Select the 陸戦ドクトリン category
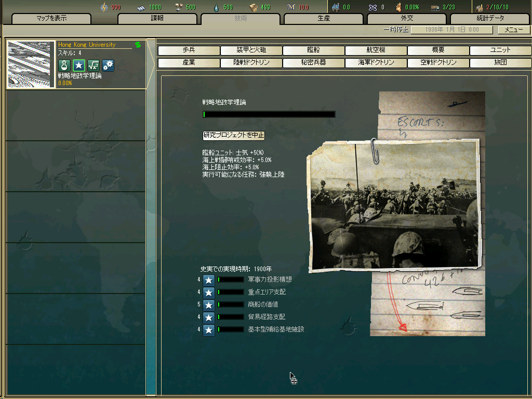This screenshot has height=399, width=532. [251, 63]
